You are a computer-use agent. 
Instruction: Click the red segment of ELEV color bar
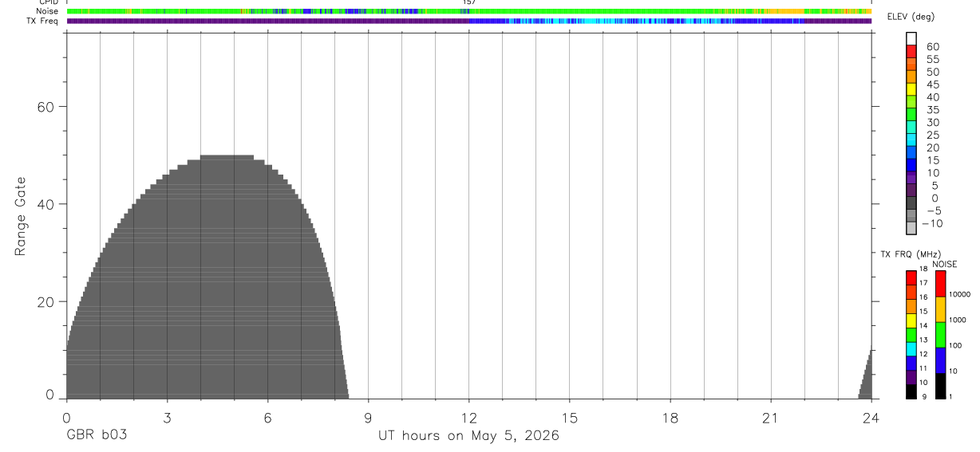click(x=911, y=51)
